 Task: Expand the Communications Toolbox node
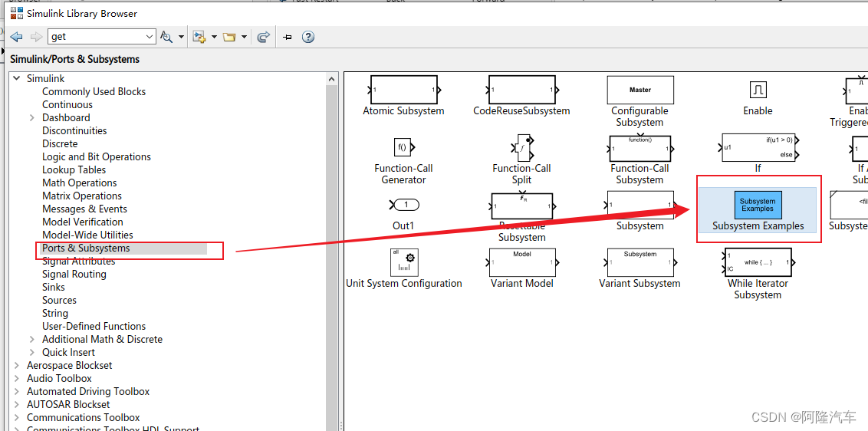(x=17, y=418)
